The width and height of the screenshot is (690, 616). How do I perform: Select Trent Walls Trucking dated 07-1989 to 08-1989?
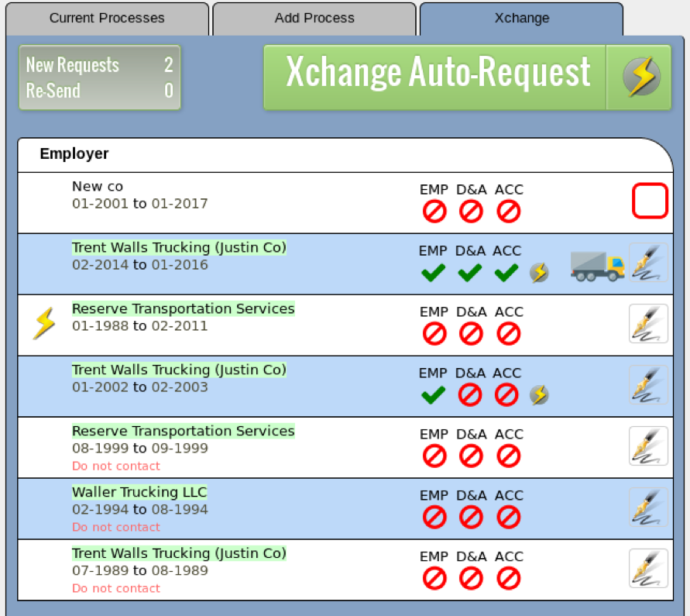click(x=179, y=553)
